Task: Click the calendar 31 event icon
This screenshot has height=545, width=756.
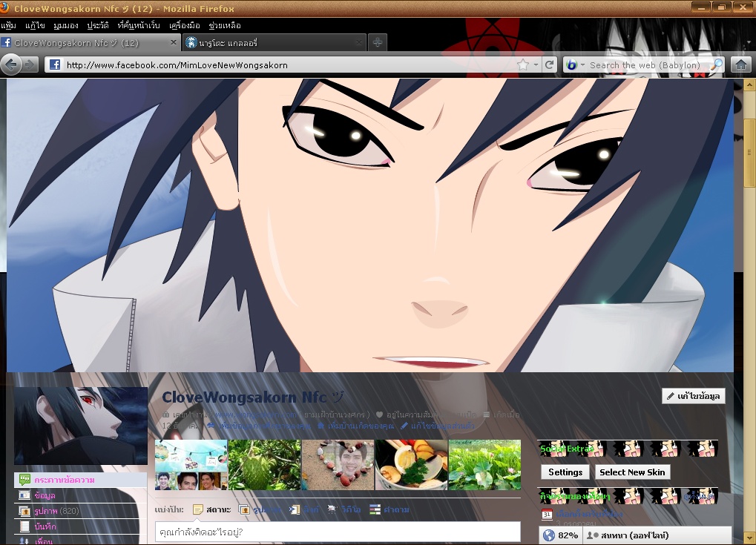Action: [547, 514]
